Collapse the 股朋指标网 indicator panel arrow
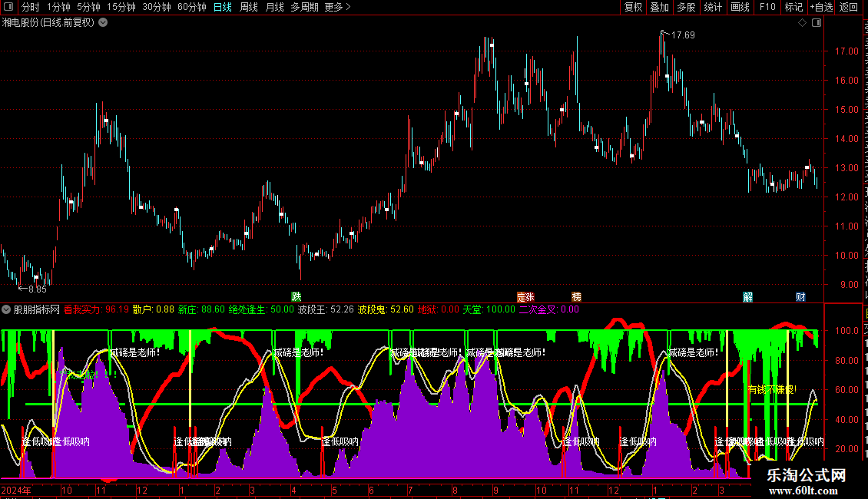The image size is (868, 499). (x=6, y=310)
